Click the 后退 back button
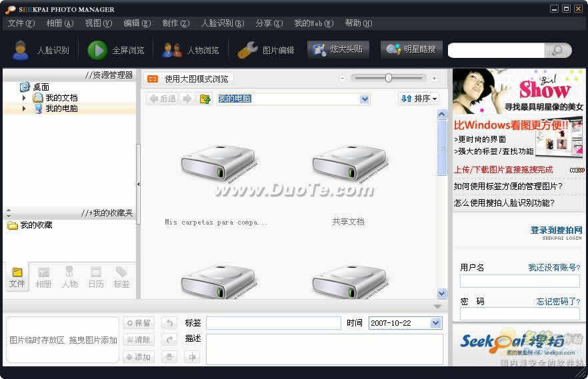This screenshot has width=588, height=379. pyautogui.click(x=163, y=99)
